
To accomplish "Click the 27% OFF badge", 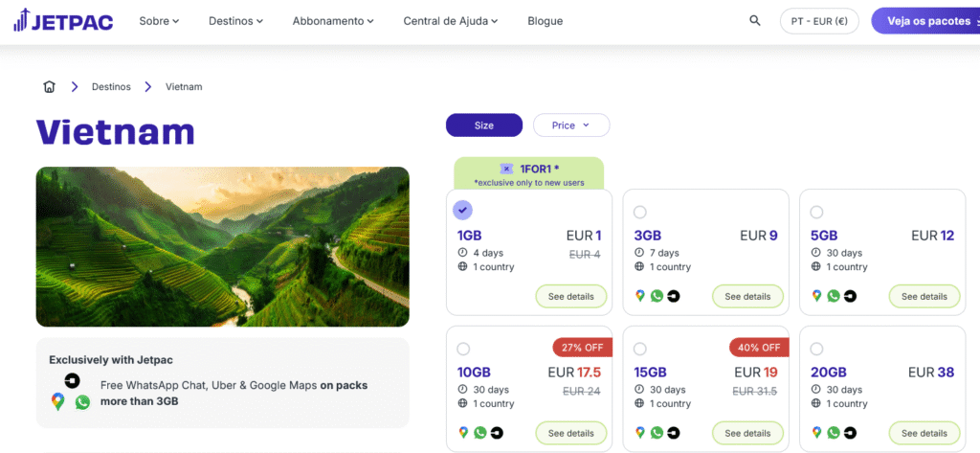I will coord(583,348).
